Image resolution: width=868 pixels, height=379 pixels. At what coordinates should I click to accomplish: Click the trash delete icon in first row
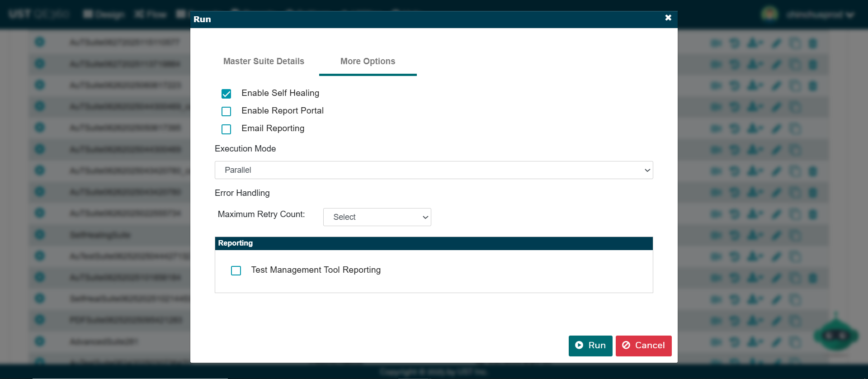point(812,43)
